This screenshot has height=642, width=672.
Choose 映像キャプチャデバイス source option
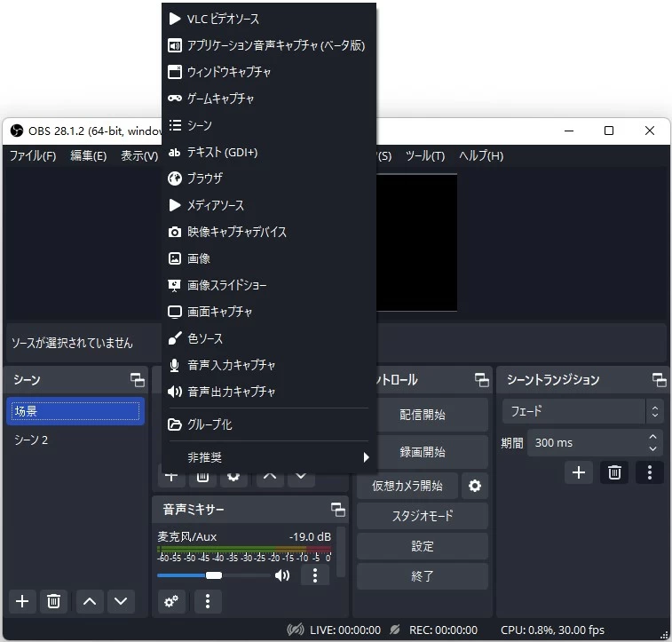coord(236,232)
